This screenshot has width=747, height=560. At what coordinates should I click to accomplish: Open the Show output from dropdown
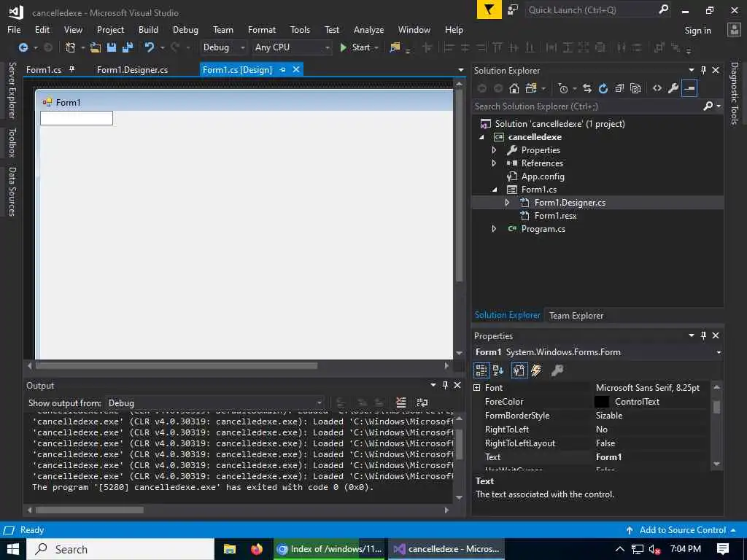click(x=319, y=402)
